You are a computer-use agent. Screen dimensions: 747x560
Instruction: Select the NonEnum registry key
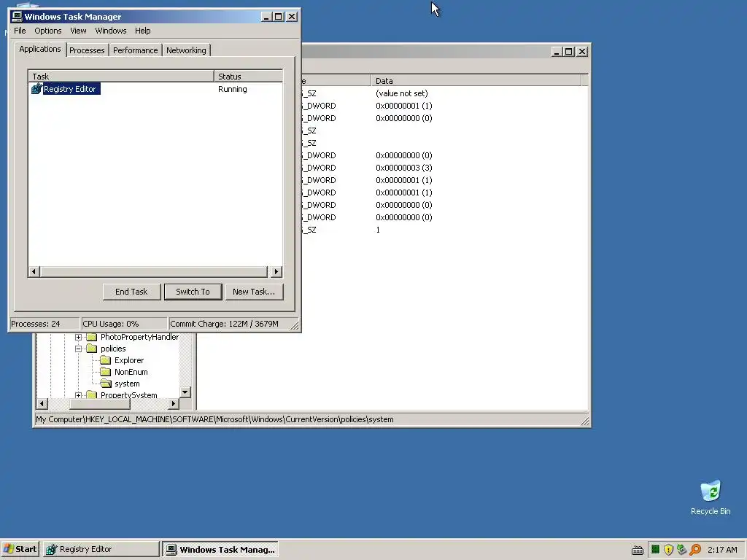pyautogui.click(x=131, y=372)
